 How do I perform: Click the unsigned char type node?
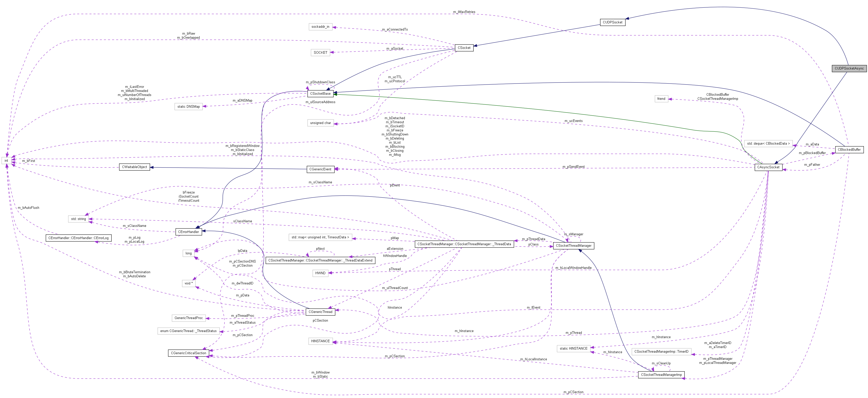320,123
